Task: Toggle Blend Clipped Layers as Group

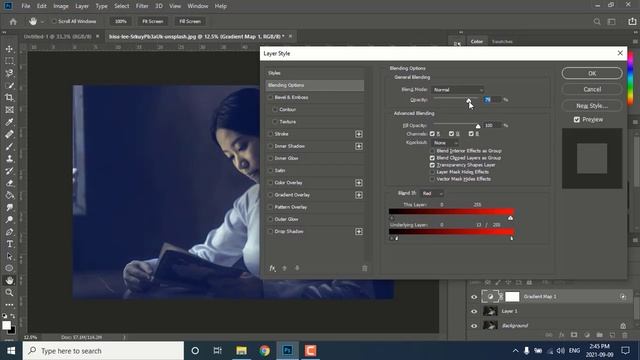Action: point(432,158)
